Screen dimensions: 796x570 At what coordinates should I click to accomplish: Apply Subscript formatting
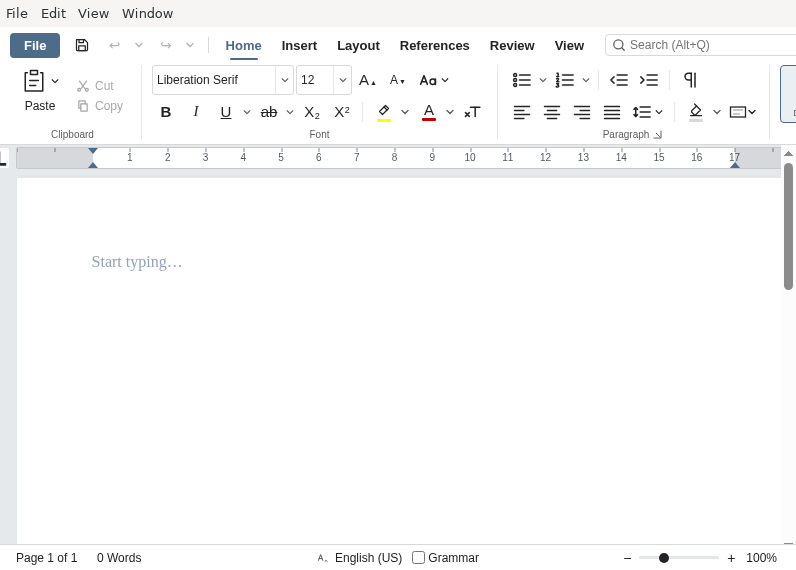pyautogui.click(x=312, y=112)
